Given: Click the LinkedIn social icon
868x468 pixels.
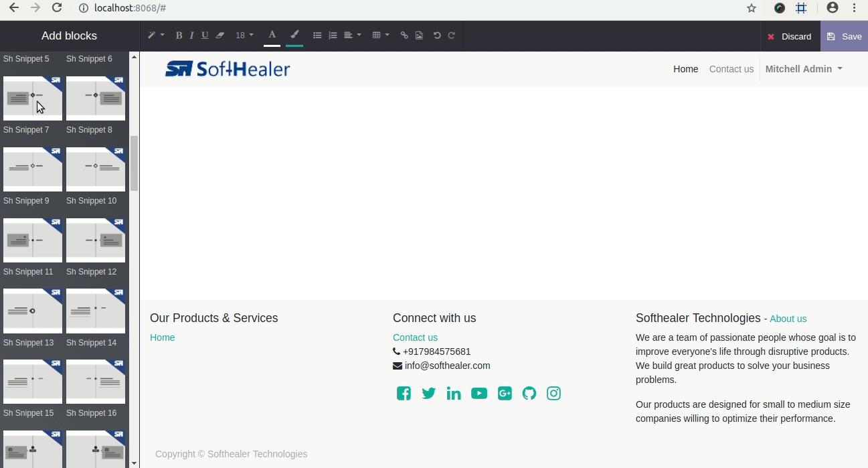Looking at the screenshot, I should (454, 393).
